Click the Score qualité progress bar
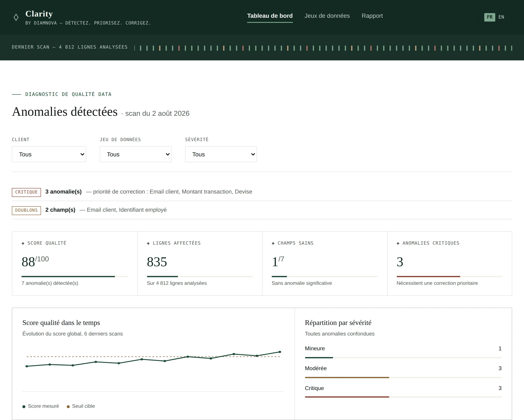Screen dimensions: 524x420 coord(75,276)
